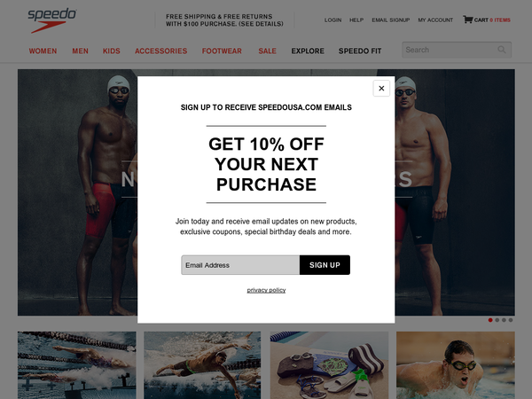Open the Footwear category
The height and width of the screenshot is (399, 532).
pos(222,51)
